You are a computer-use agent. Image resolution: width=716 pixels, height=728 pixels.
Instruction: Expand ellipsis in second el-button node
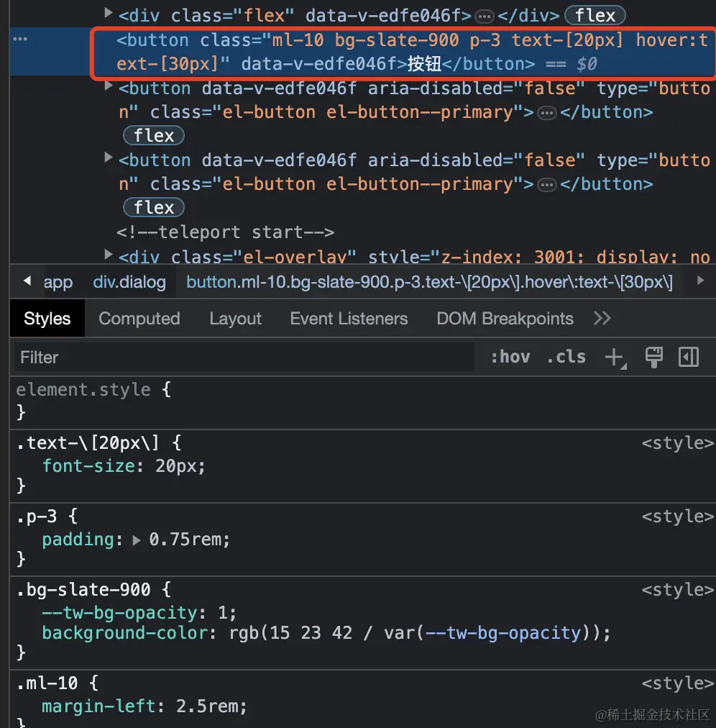pos(546,186)
